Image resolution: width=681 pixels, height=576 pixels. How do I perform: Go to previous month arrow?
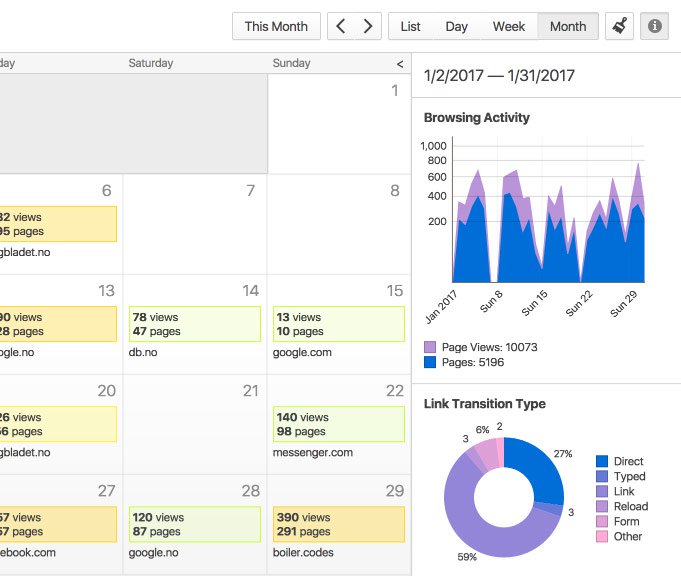(341, 26)
